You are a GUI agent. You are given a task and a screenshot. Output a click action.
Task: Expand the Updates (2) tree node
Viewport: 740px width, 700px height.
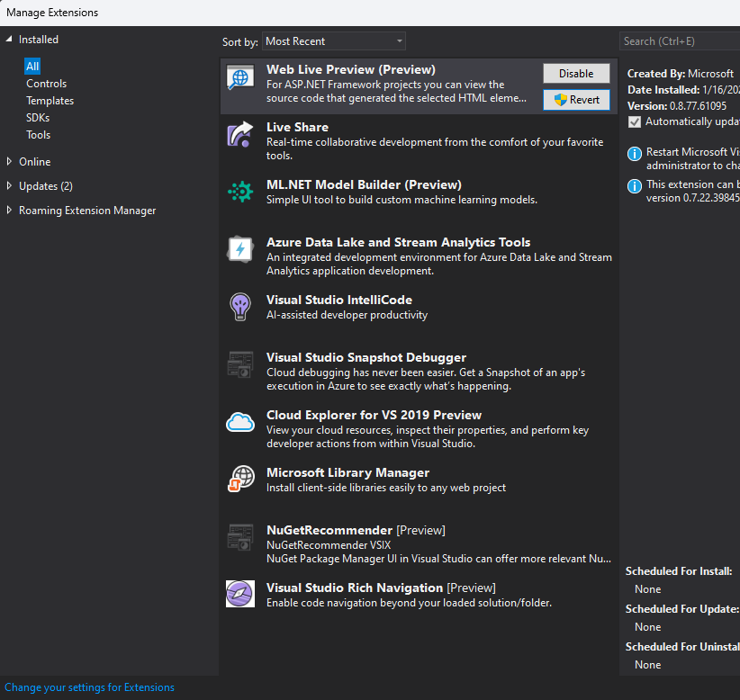(9, 186)
